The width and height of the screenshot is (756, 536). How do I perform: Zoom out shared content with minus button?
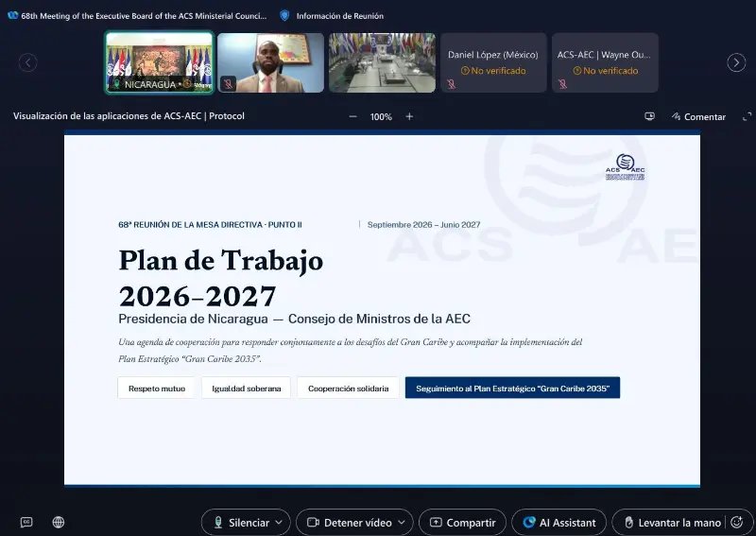point(352,116)
